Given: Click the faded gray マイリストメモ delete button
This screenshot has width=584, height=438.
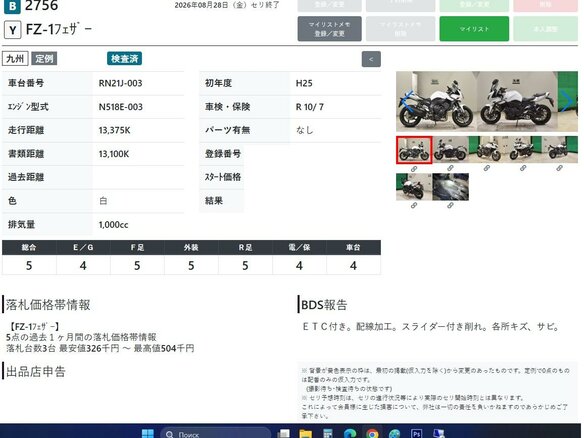Looking at the screenshot, I should tap(400, 29).
